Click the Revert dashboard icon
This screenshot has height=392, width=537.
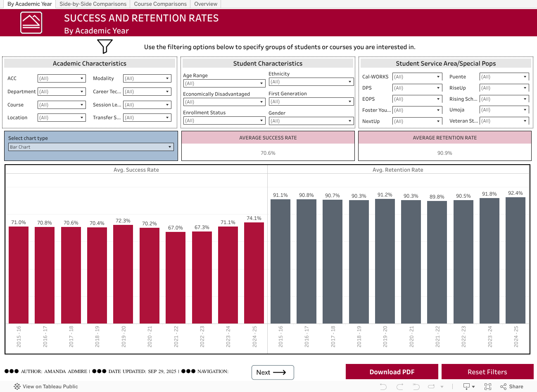[417, 386]
